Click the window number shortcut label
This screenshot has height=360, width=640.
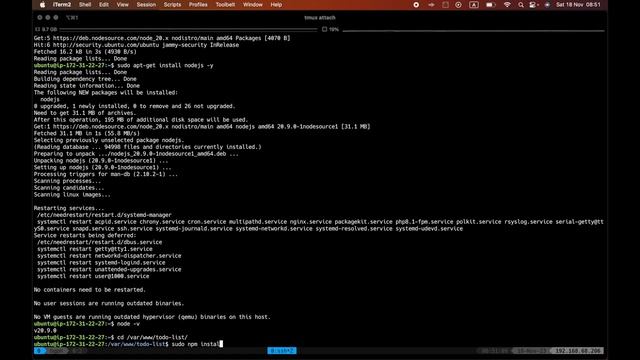pyautogui.click(x=72, y=18)
